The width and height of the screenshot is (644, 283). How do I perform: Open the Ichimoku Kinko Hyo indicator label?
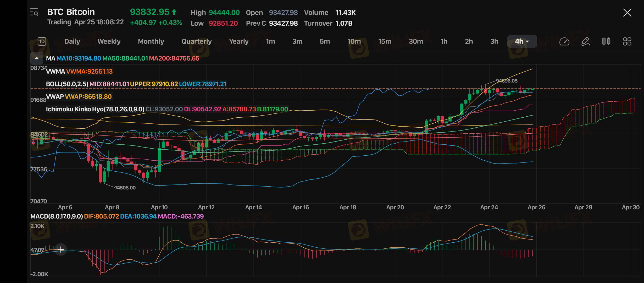click(x=95, y=109)
